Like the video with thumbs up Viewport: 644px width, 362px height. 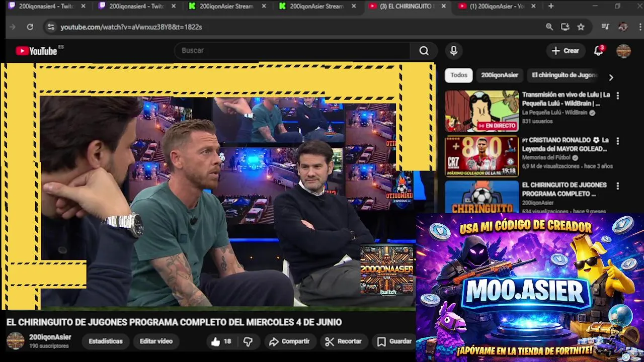coord(221,341)
